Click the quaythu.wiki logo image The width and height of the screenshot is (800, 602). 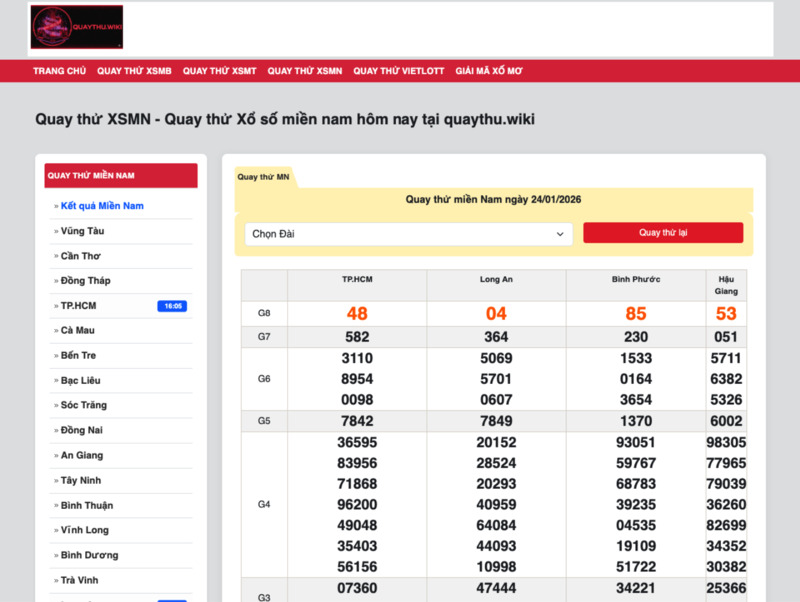(77, 27)
